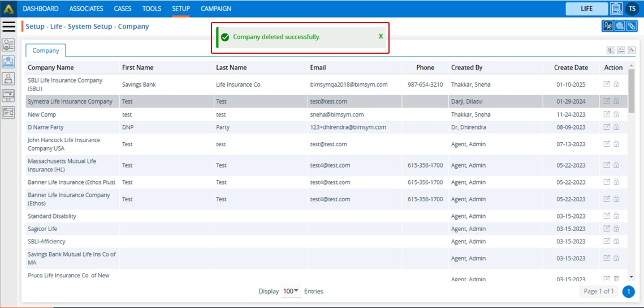
Task: Click edit icon for New Comp row
Action: 607,114
